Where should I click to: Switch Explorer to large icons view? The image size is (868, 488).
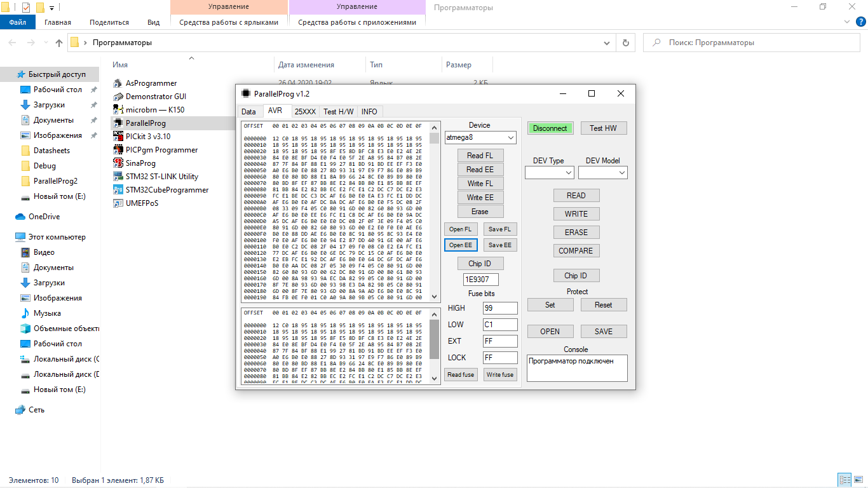(x=858, y=480)
